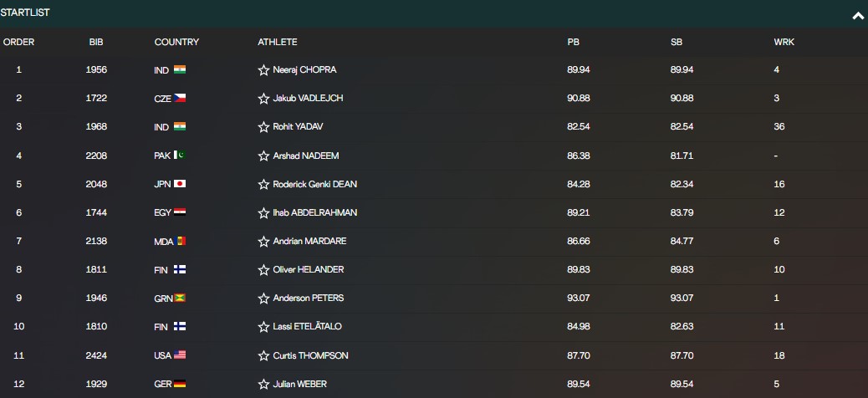Open athlete profile for Andrian MARDARE
The height and width of the screenshot is (398, 868).
click(309, 242)
